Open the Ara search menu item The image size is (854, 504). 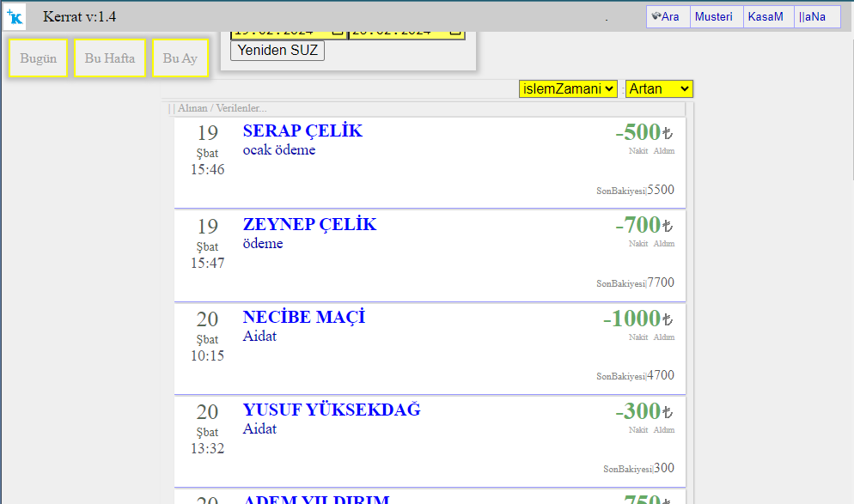point(668,16)
